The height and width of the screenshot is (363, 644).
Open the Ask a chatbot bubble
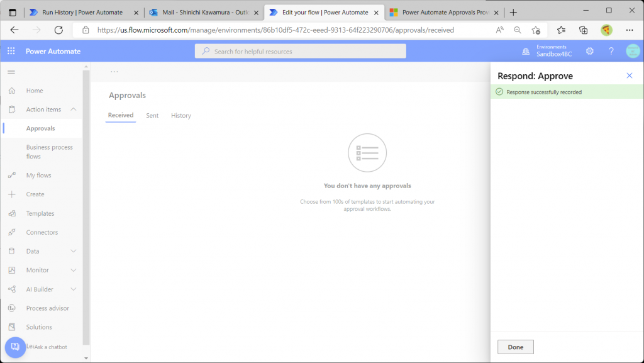point(15,347)
